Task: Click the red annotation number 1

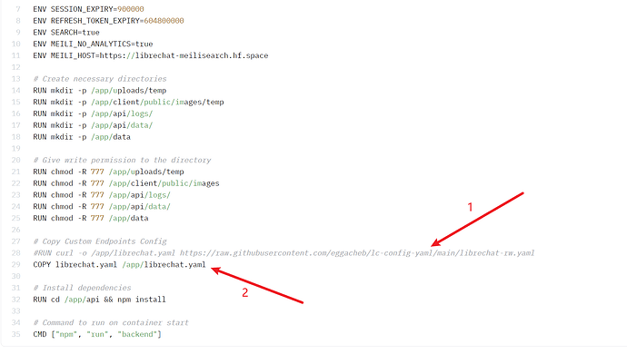Action: 470,208
